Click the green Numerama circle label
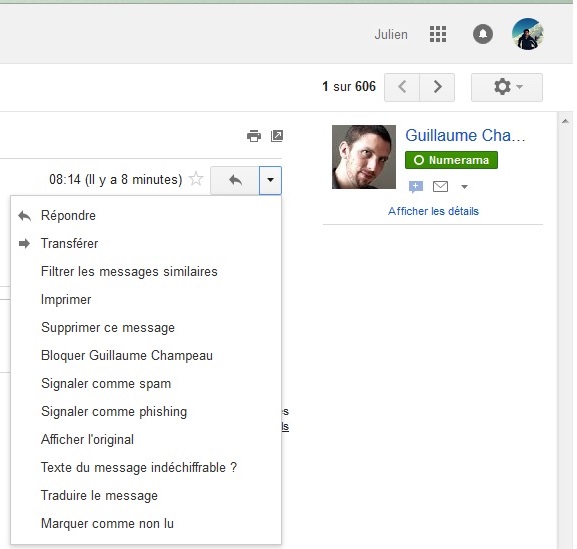The width and height of the screenshot is (577, 549). click(451, 160)
